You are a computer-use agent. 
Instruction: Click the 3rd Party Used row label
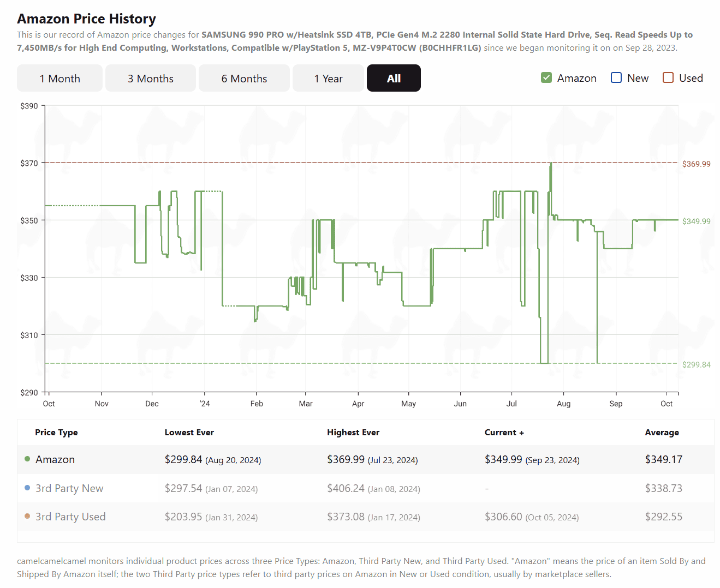(70, 517)
